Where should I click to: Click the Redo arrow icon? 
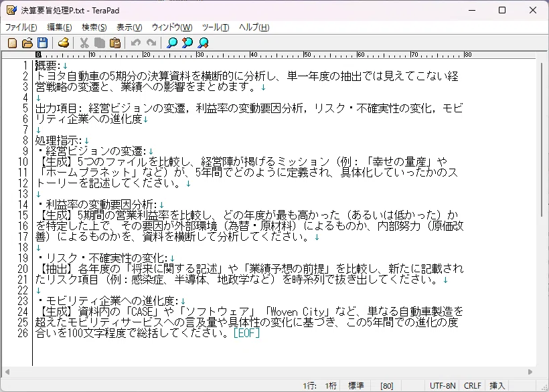point(151,43)
